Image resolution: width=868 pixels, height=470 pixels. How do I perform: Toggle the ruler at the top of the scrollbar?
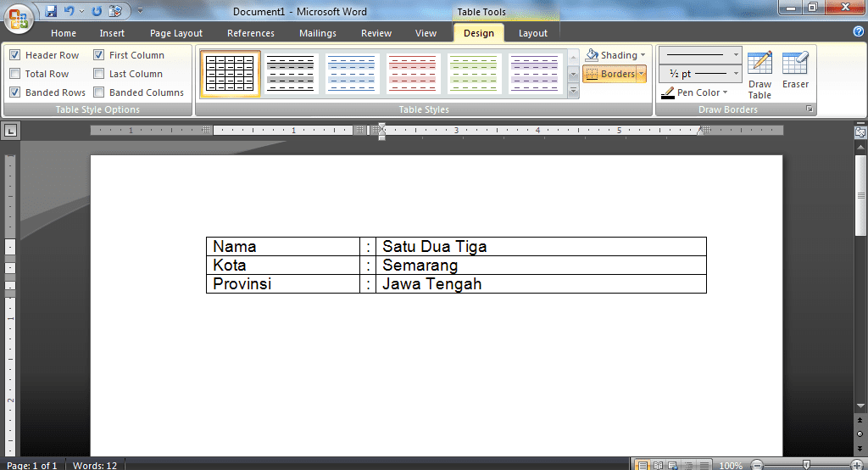coord(860,131)
